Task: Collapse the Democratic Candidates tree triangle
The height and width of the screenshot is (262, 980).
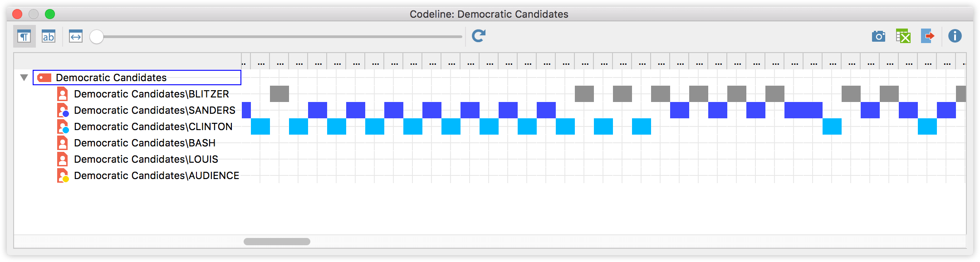Action: coord(24,78)
